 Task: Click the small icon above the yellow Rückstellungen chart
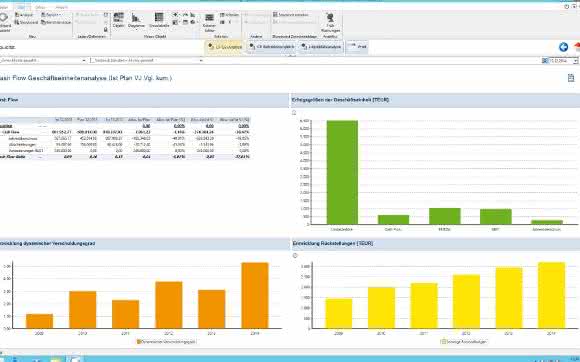click(295, 256)
